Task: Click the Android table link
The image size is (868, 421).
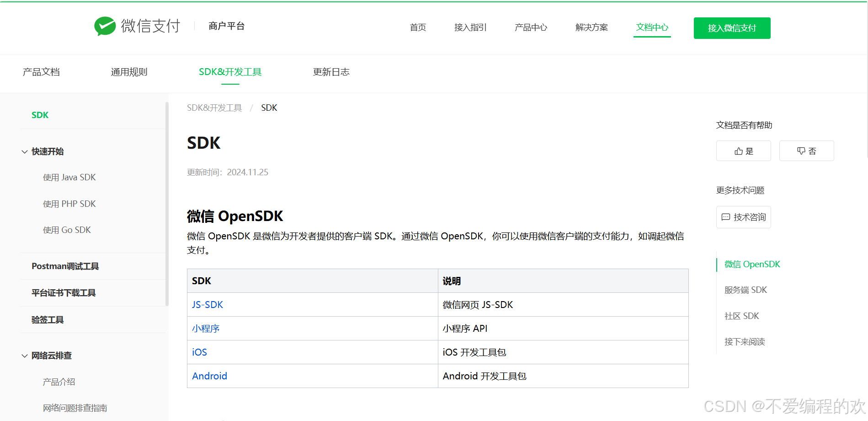Action: point(209,376)
